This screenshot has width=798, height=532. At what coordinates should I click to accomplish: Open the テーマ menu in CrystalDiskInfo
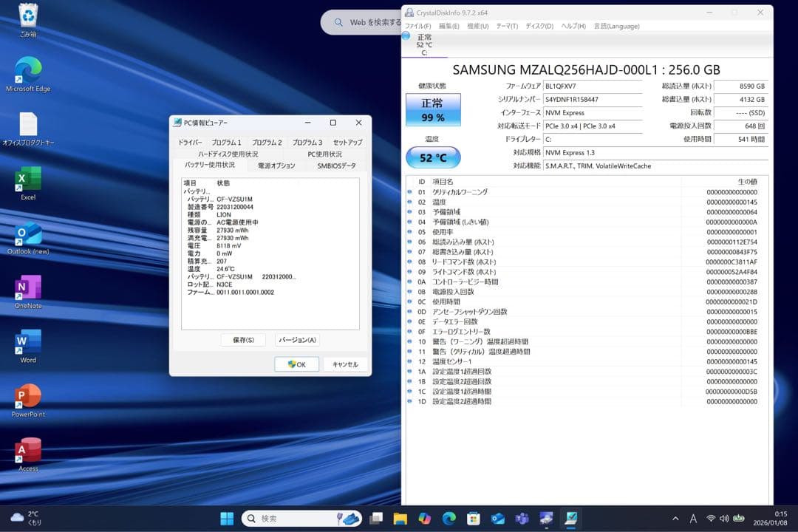coord(508,26)
